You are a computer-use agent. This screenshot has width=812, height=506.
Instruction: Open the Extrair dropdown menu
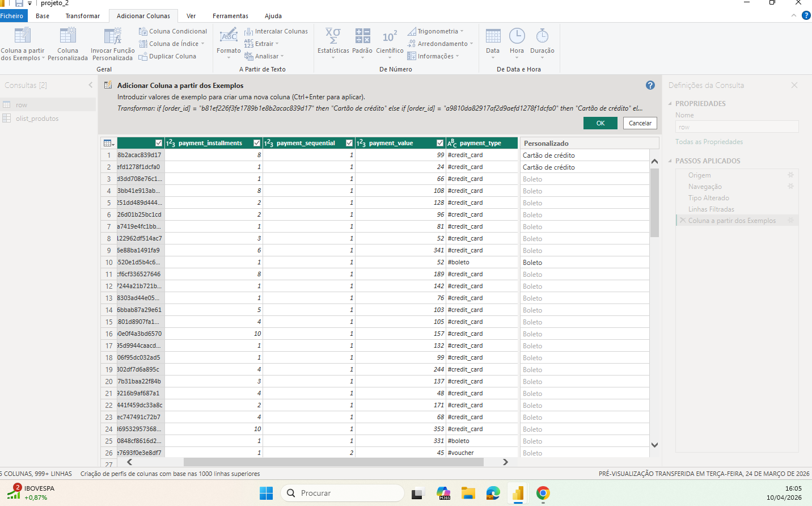pos(264,44)
